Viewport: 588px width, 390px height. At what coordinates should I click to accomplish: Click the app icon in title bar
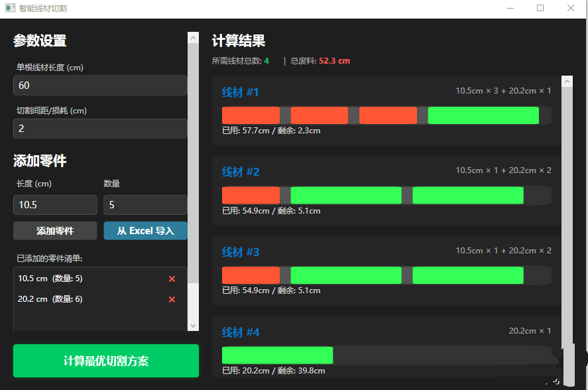click(x=10, y=9)
